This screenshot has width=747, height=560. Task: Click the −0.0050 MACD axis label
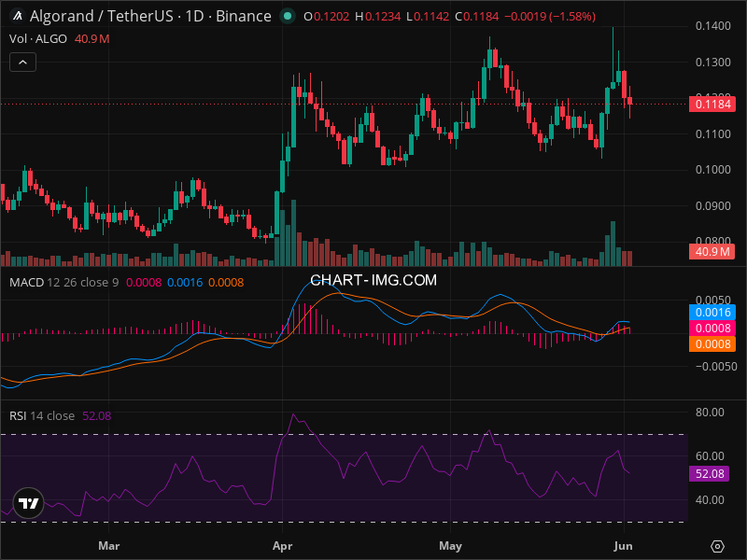point(716,367)
